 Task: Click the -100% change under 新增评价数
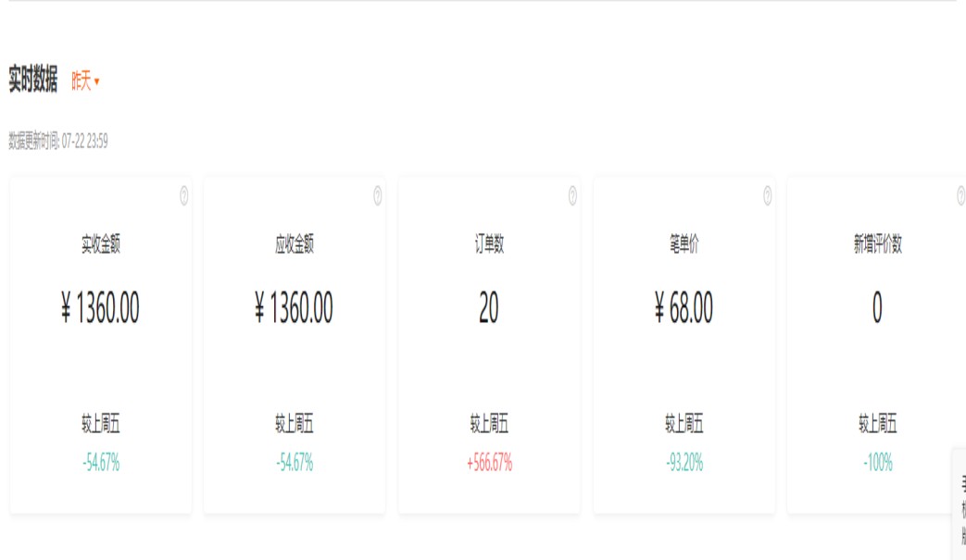pos(877,463)
